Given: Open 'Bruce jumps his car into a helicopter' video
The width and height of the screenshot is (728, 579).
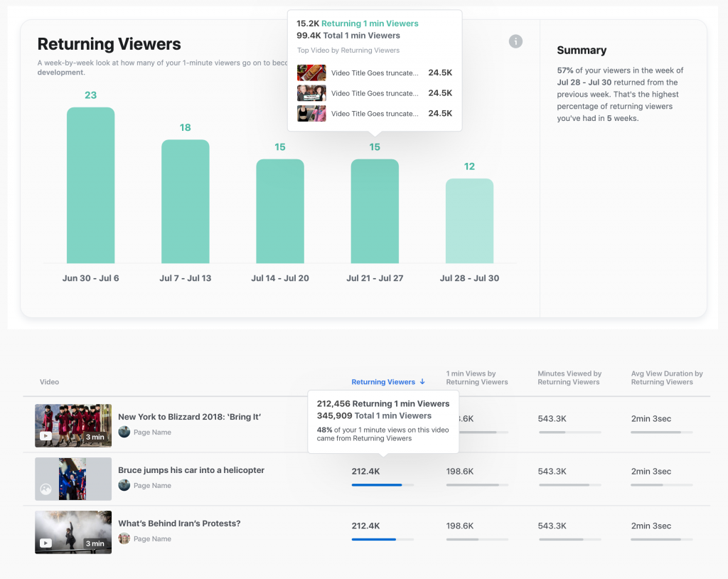Looking at the screenshot, I should pyautogui.click(x=191, y=470).
